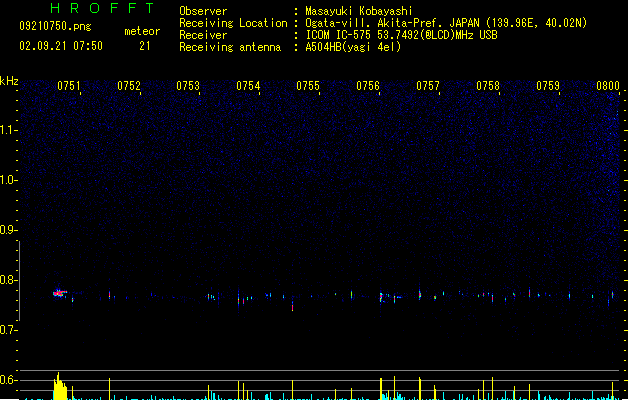Screen dimensions: 629x400
Task: Click the 'Receiving Location' field label
Action: [x=233, y=23]
